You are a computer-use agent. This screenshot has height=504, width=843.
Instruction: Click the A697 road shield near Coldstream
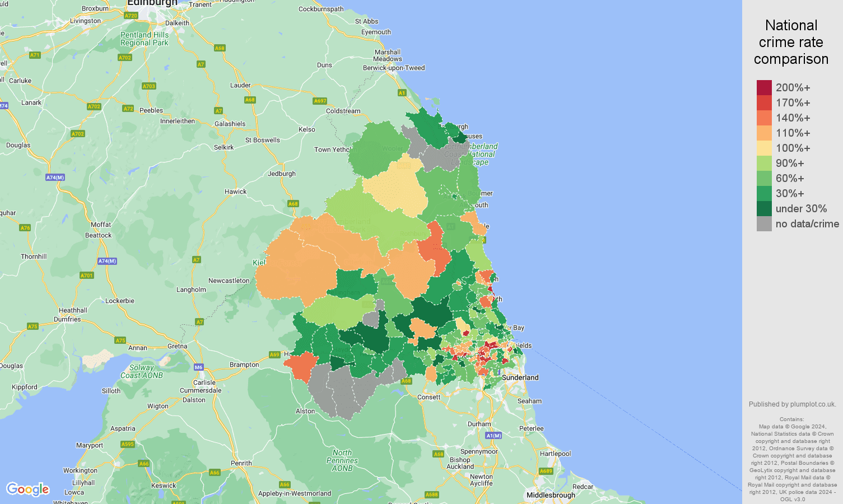point(320,101)
